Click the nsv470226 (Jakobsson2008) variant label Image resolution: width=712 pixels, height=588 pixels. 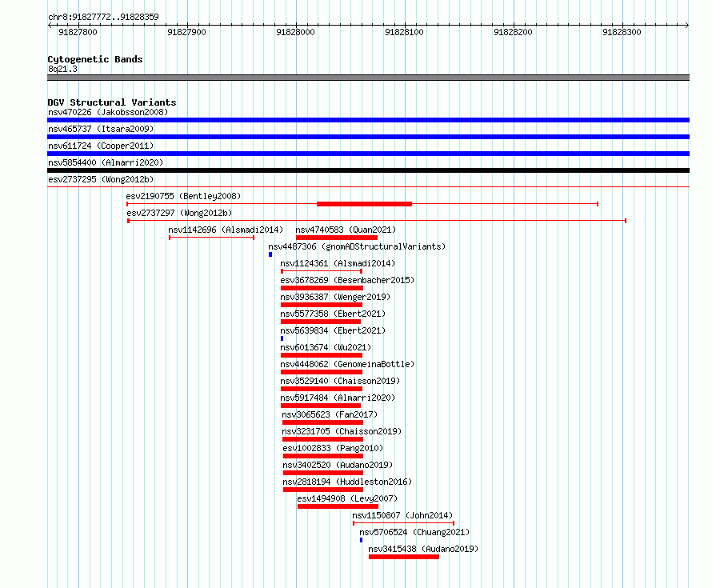click(108, 112)
